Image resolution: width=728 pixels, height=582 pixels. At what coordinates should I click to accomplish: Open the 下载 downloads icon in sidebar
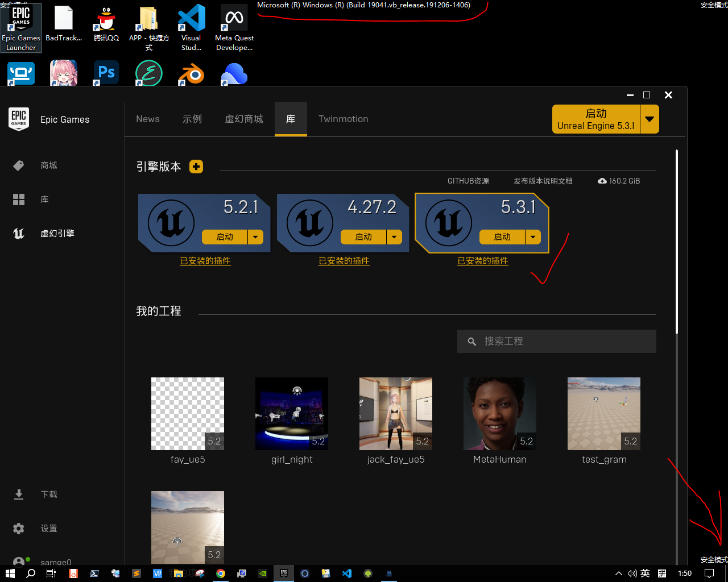tap(19, 494)
